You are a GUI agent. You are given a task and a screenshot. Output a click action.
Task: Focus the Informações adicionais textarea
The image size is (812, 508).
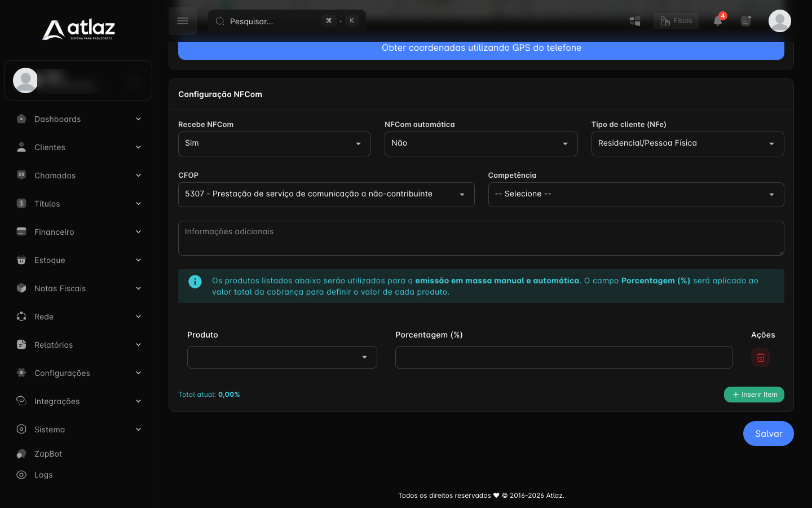click(x=481, y=238)
